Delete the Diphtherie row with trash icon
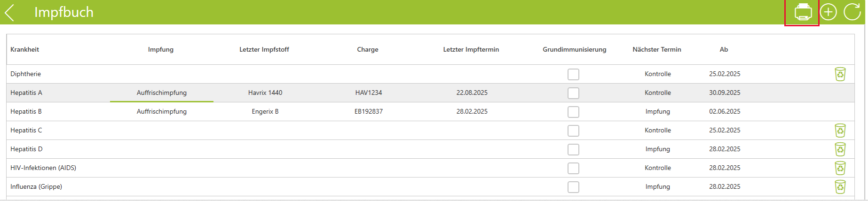The image size is (868, 201). (840, 74)
